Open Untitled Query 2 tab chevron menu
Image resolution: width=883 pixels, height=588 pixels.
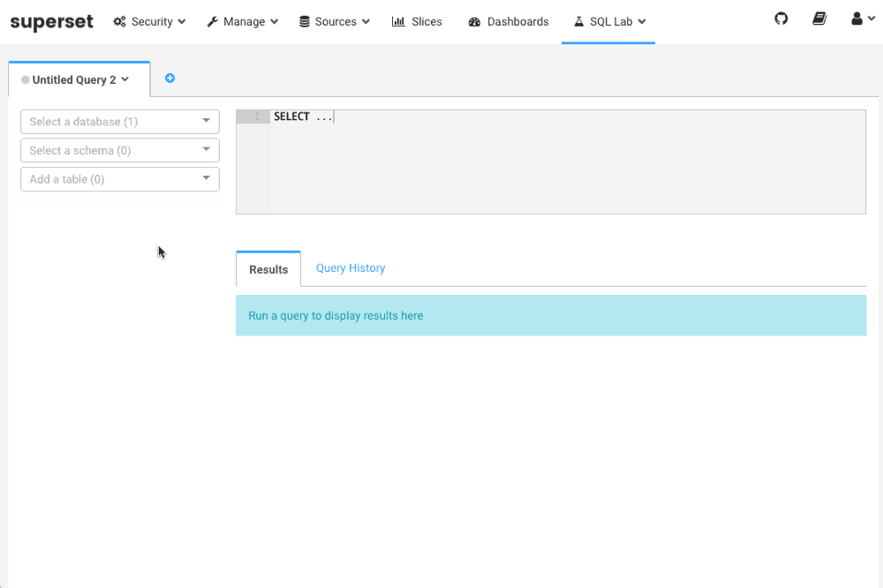[x=125, y=79]
